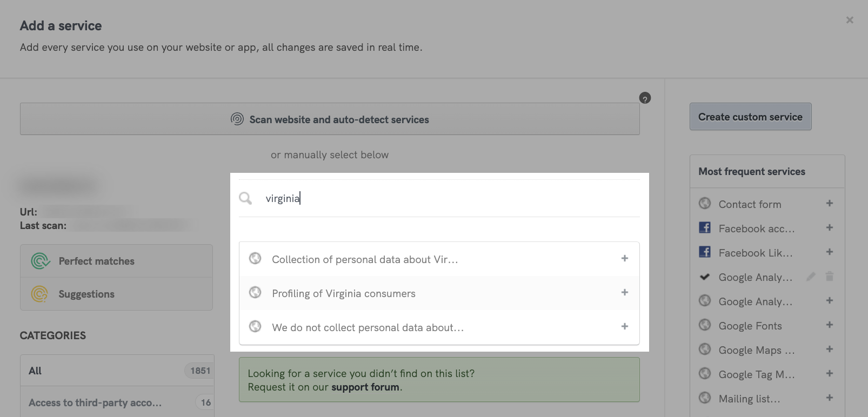Choose the All category

click(x=117, y=371)
